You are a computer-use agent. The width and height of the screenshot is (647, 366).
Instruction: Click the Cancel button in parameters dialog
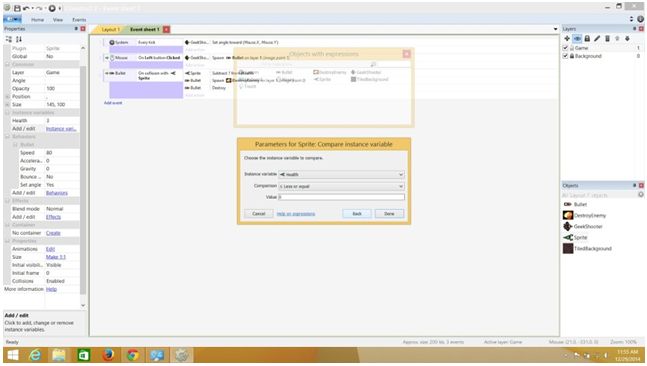259,214
